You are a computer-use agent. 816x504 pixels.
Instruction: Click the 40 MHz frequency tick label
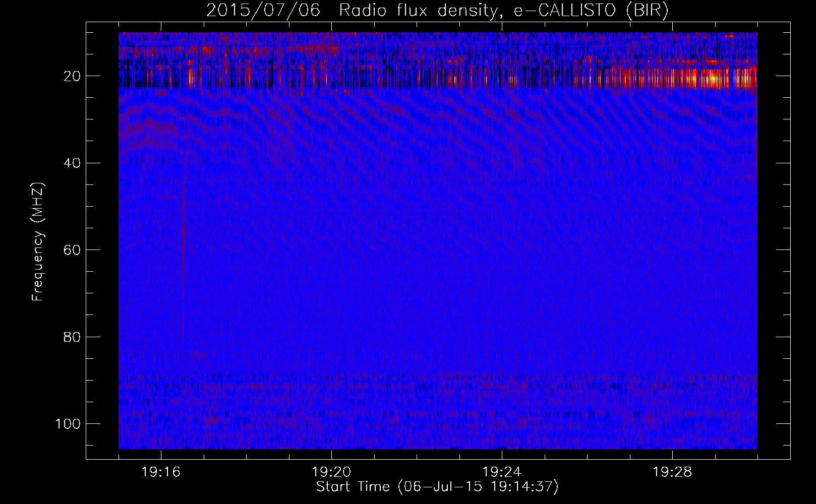pos(72,163)
